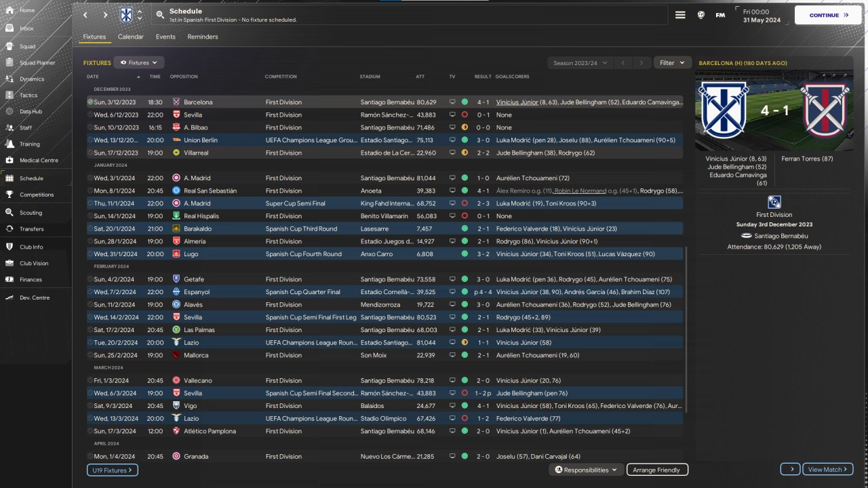Click the club crest badge in header
868x488 pixels.
[x=126, y=15]
